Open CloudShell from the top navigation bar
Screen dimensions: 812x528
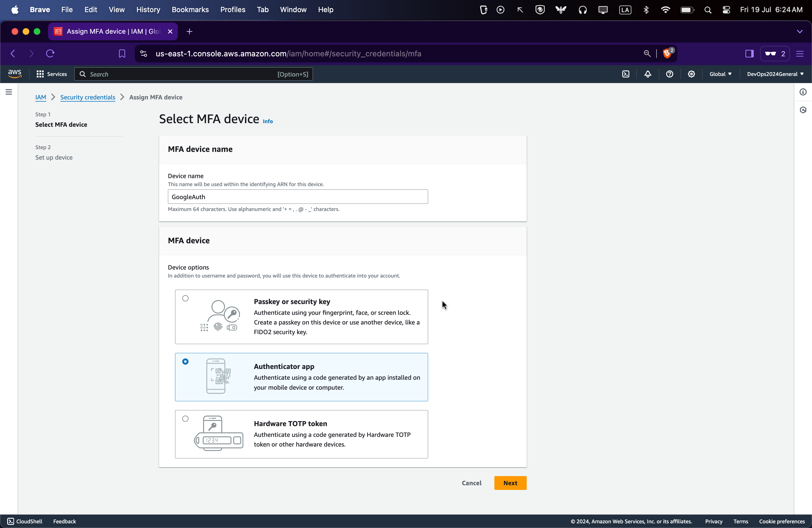click(625, 74)
